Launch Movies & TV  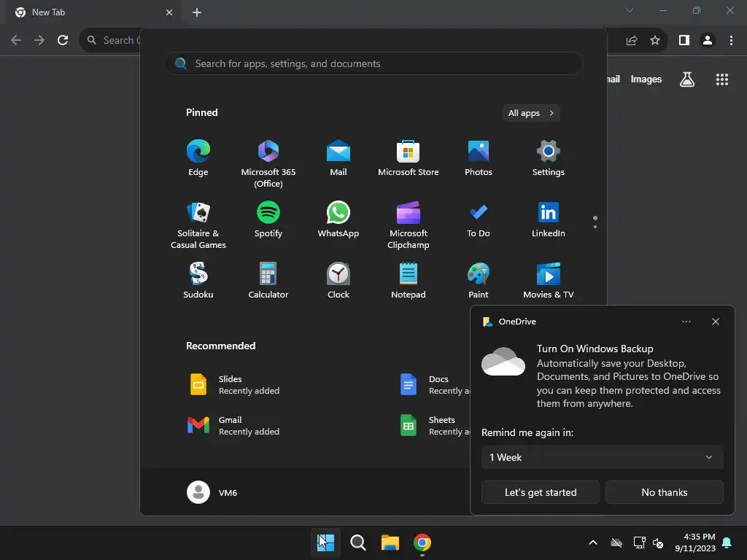pos(549,281)
